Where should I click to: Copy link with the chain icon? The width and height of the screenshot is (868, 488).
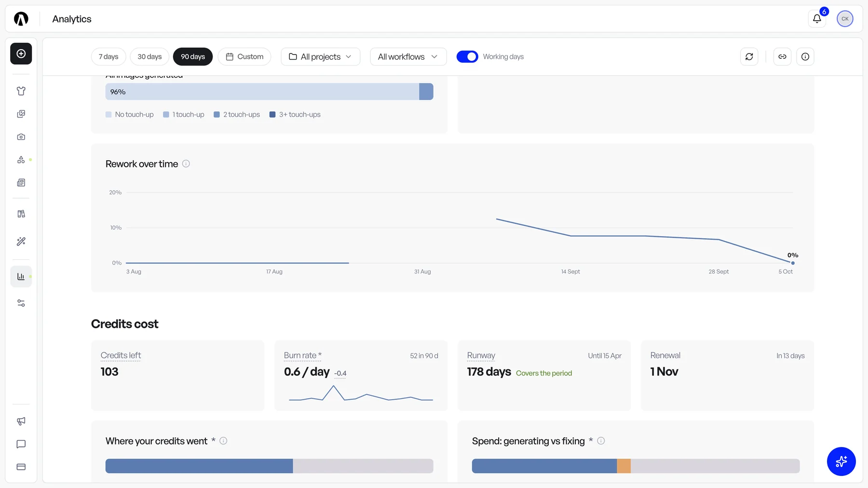782,56
